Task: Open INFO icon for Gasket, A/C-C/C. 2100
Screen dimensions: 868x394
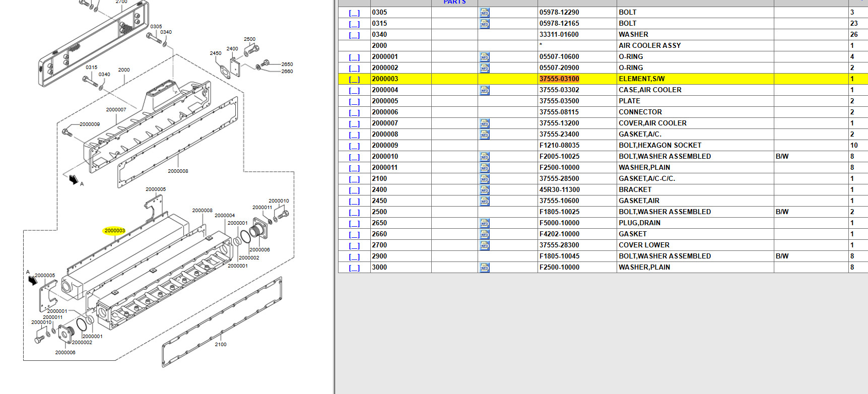Action: [x=484, y=179]
